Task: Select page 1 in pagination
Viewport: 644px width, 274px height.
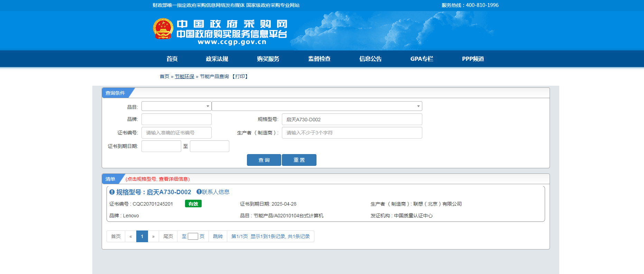Action: click(x=142, y=236)
